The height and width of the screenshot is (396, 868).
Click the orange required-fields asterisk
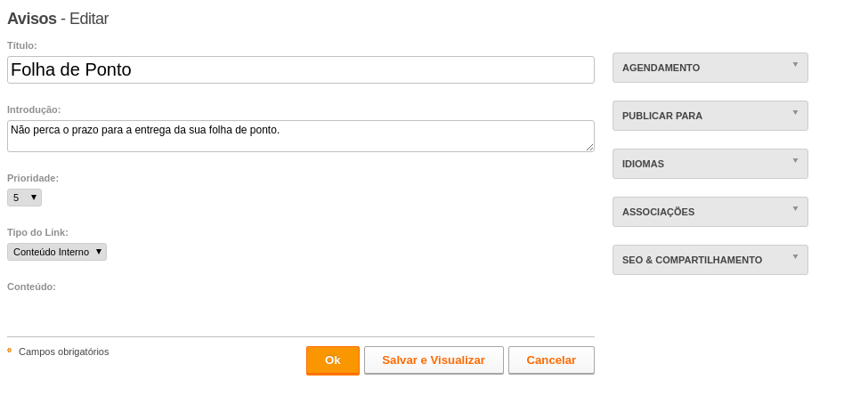(10, 351)
